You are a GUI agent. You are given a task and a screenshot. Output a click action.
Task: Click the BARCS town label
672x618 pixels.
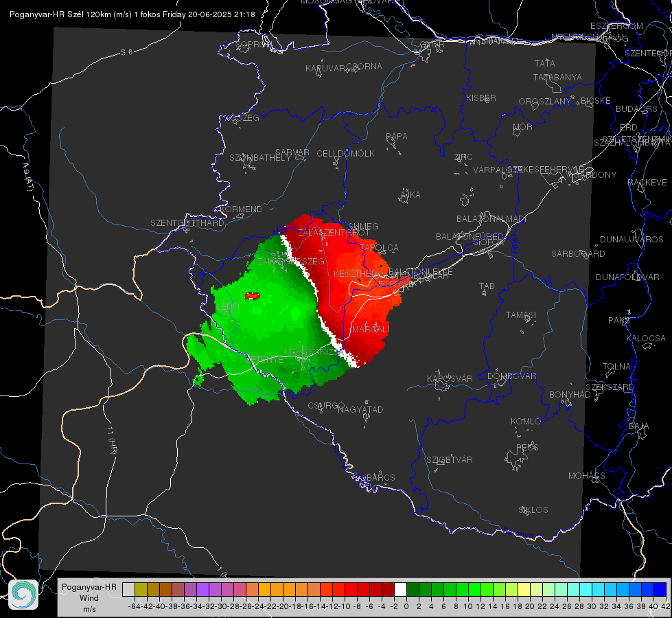(x=380, y=477)
